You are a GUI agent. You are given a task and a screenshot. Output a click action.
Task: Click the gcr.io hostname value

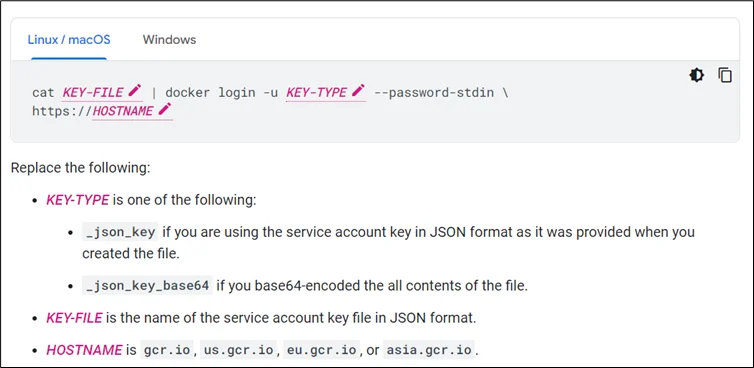pos(167,350)
